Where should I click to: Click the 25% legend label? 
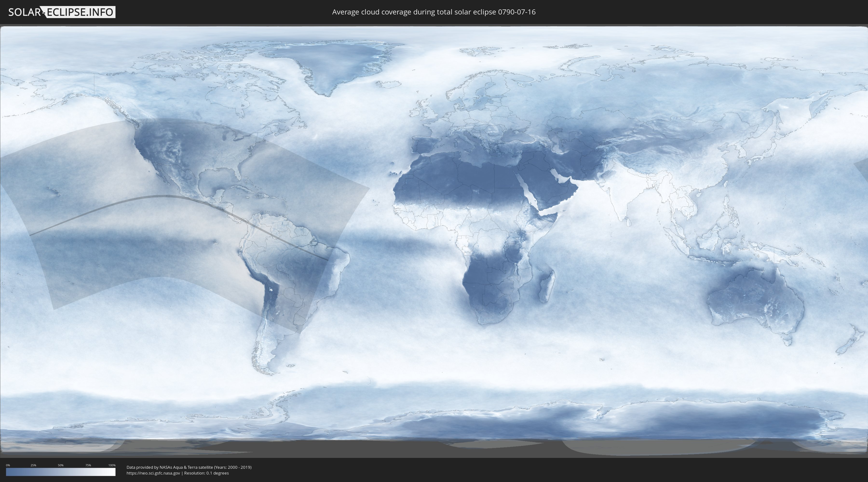(x=33, y=465)
